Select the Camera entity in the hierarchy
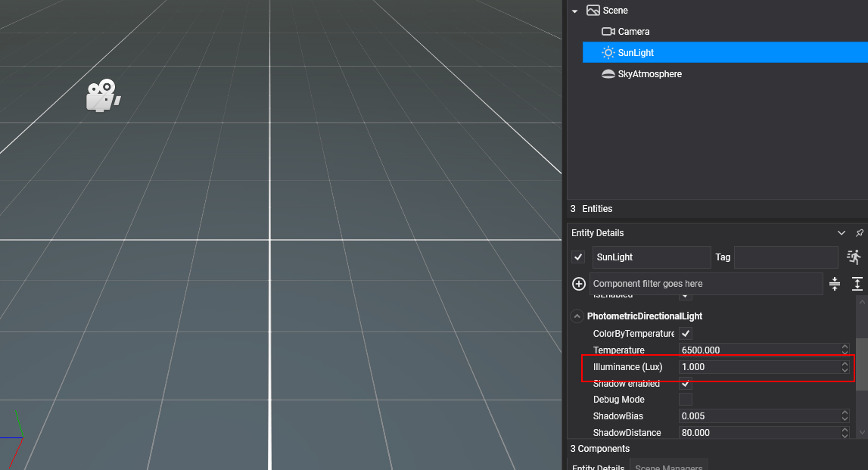This screenshot has width=868, height=470. click(x=633, y=32)
